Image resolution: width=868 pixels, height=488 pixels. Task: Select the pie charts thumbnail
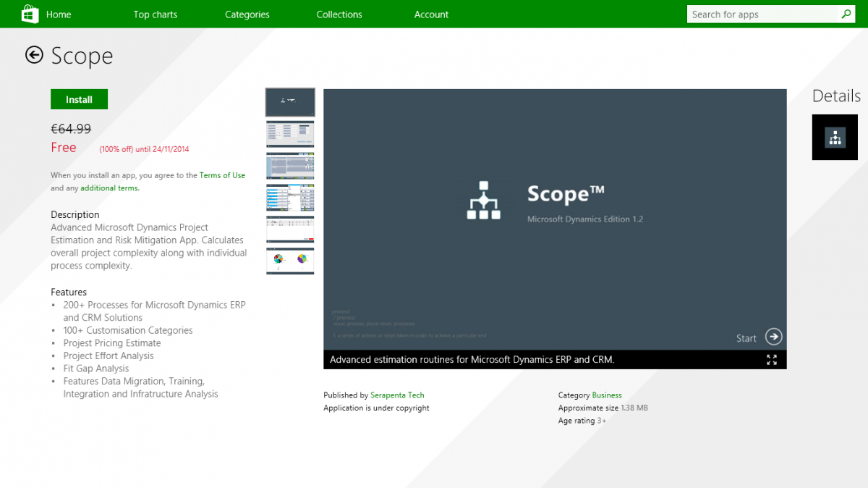(290, 261)
